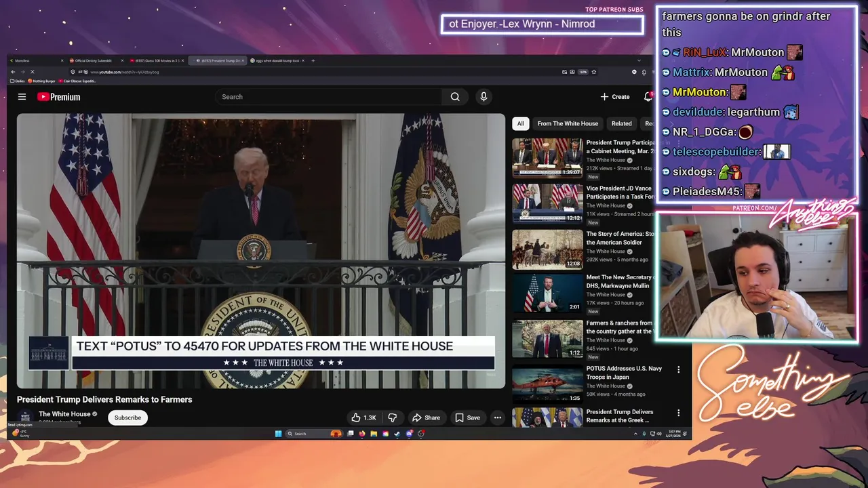Dislike the video with thumbs-down
This screenshot has width=868, height=488.
393,418
